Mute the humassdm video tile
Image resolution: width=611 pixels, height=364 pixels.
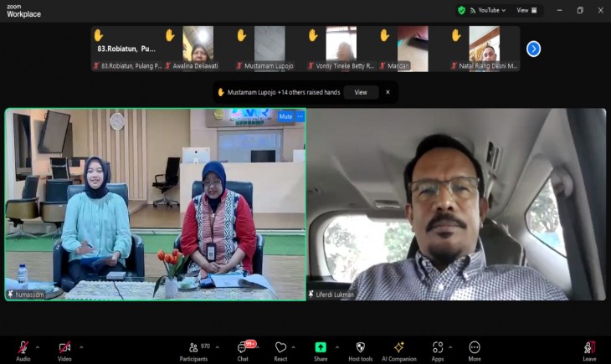pos(285,116)
